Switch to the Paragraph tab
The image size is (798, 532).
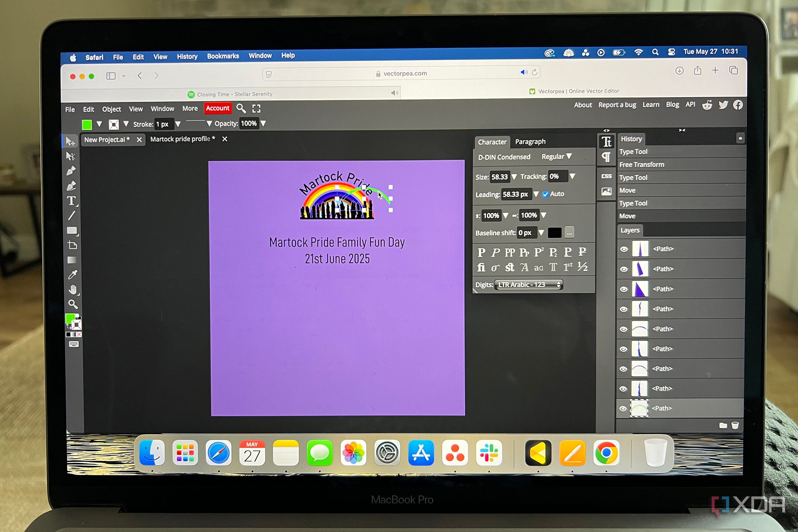(x=530, y=142)
